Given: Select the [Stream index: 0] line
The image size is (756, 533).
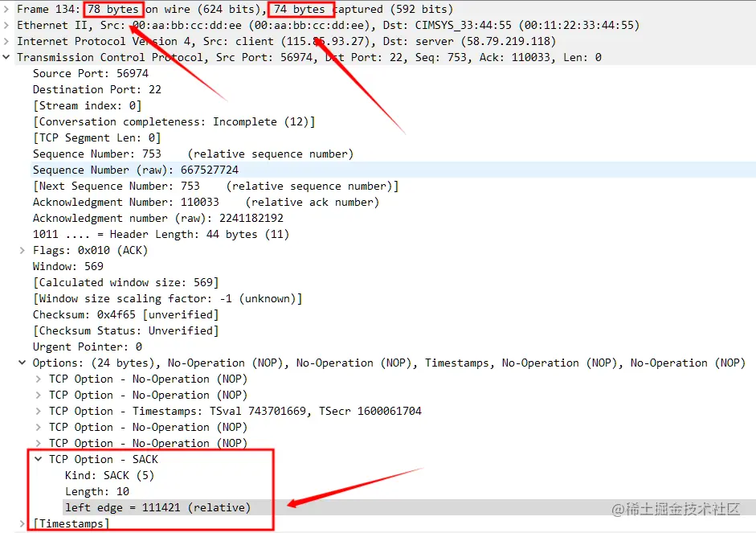Looking at the screenshot, I should [88, 105].
